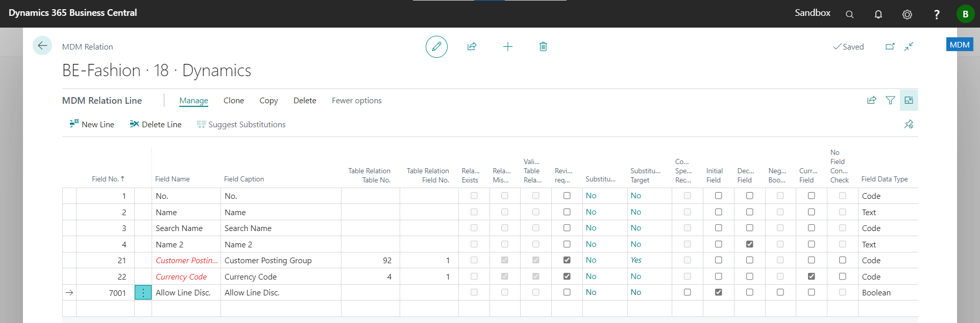The image size is (980, 323).
Task: Open the Delete menu
Action: click(305, 101)
